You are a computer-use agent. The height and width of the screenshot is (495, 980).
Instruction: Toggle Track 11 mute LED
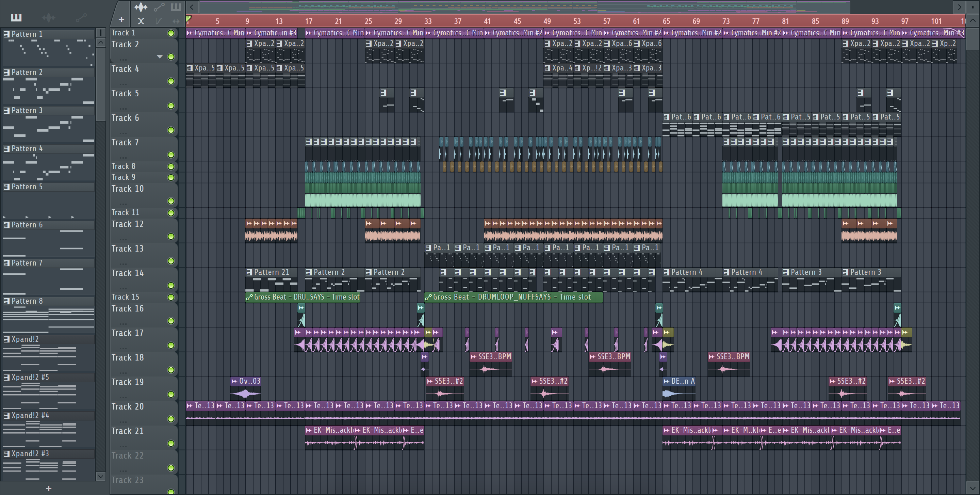point(171,213)
